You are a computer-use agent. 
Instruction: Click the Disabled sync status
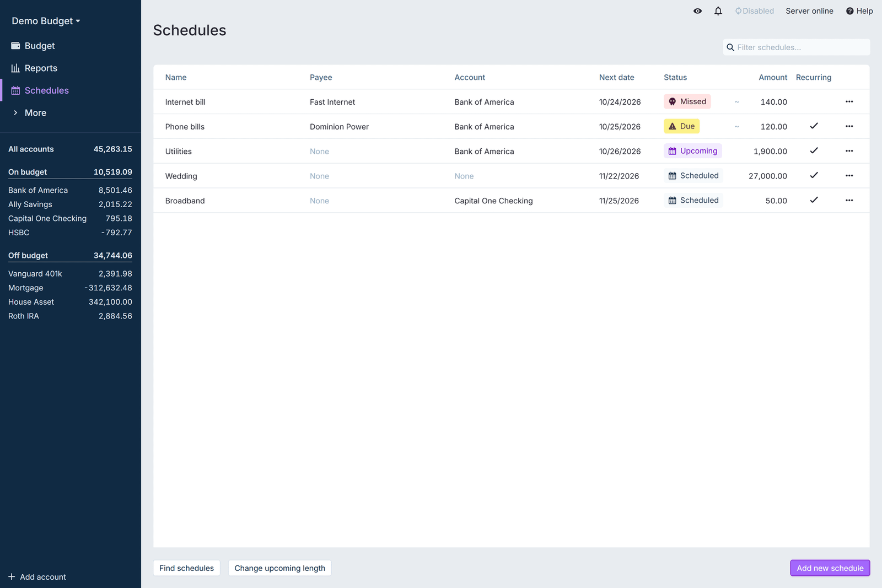(754, 11)
